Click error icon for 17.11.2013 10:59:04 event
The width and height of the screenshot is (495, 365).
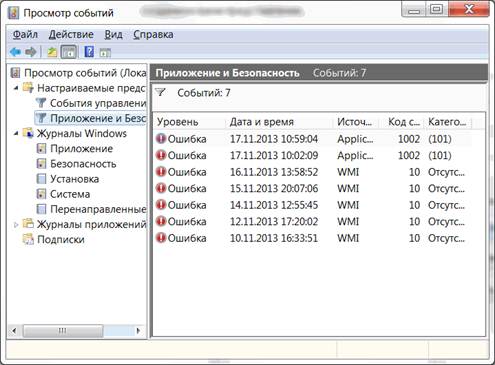point(161,138)
